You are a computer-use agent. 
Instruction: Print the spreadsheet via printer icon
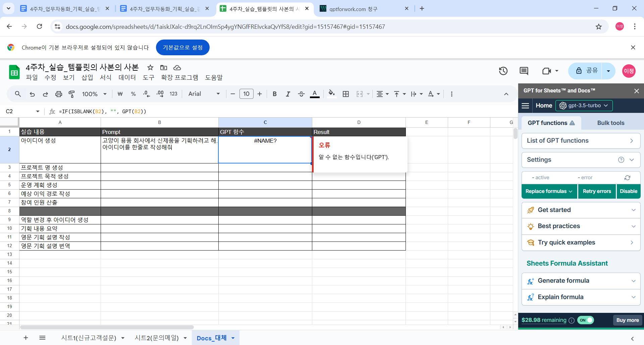pyautogui.click(x=59, y=94)
